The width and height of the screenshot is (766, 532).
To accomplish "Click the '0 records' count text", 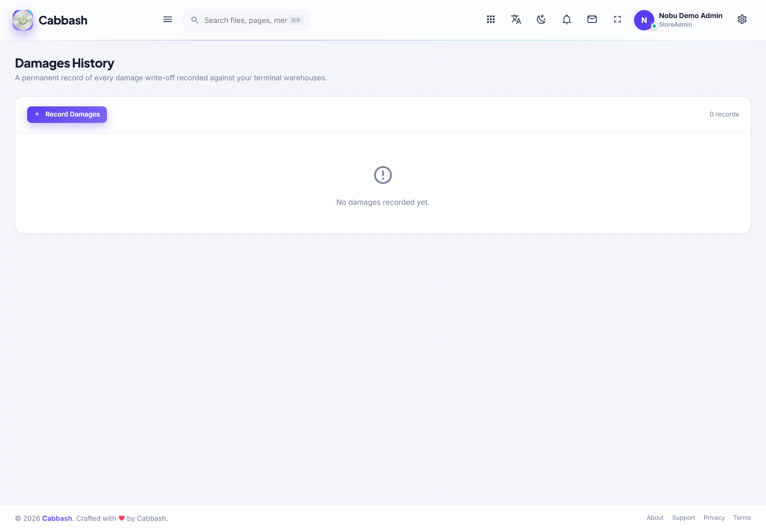I will [x=724, y=114].
